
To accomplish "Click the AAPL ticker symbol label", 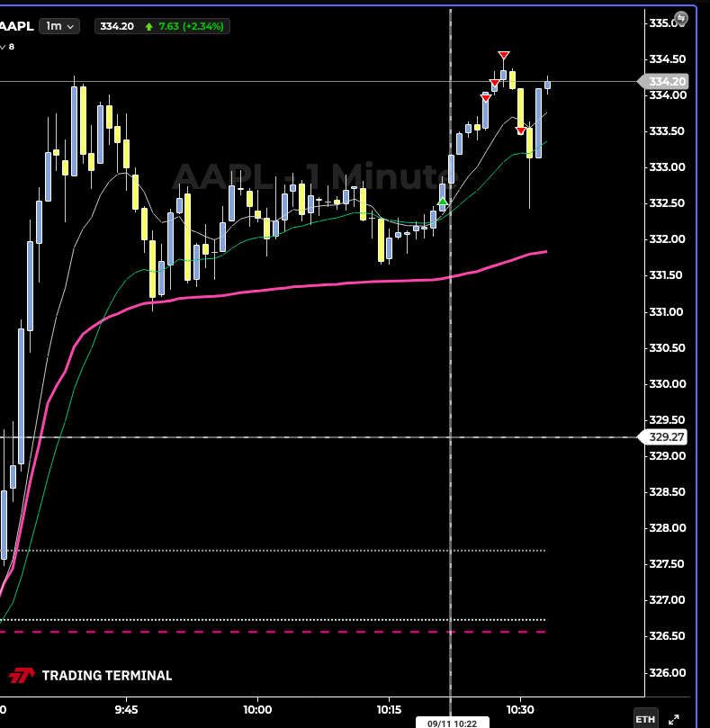I will [x=17, y=26].
